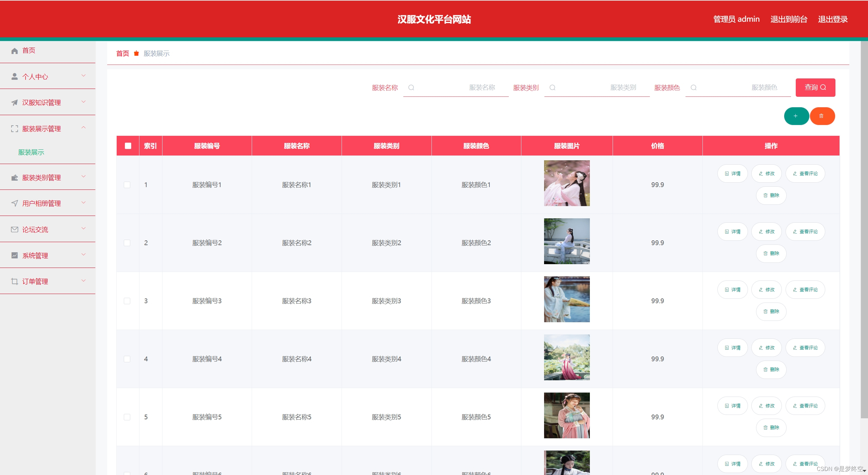Check the checkbox for row 2
868x475 pixels.
(x=127, y=243)
